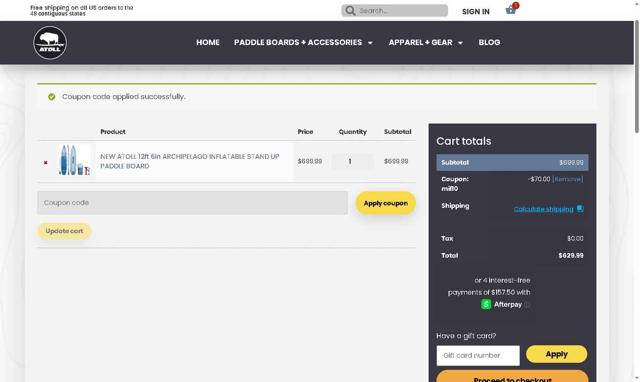Viewport: 640px width, 382px height.
Task: Click the green success checkmark icon
Action: point(51,97)
